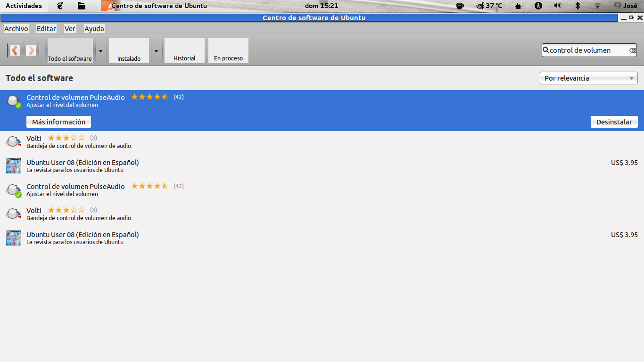
Task: Click the back navigation arrow
Action: [15, 50]
